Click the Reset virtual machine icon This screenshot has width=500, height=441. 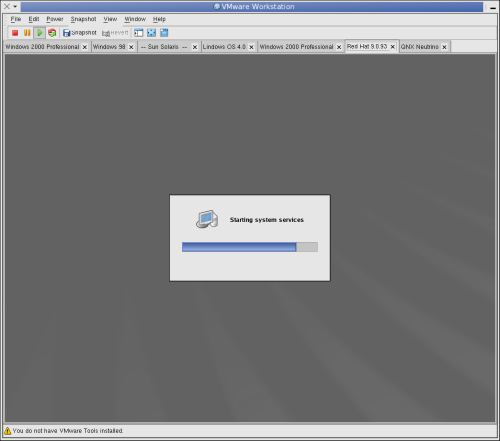pos(52,33)
